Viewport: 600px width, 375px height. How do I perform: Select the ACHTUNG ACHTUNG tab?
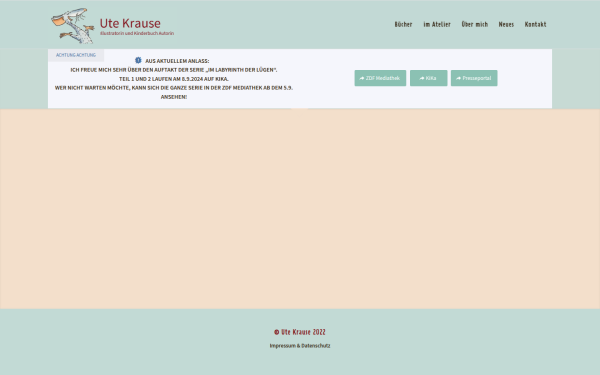[x=76, y=55]
